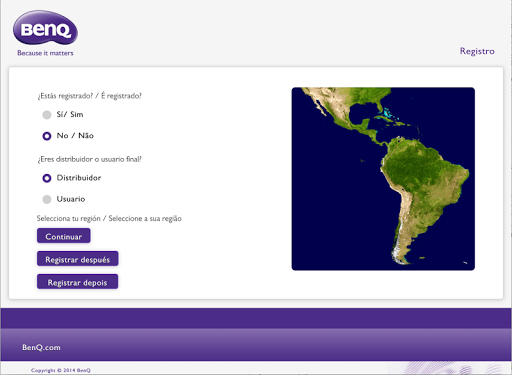Click the 'Selecciona tu región' label
This screenshot has height=375, width=512.
pyautogui.click(x=69, y=219)
